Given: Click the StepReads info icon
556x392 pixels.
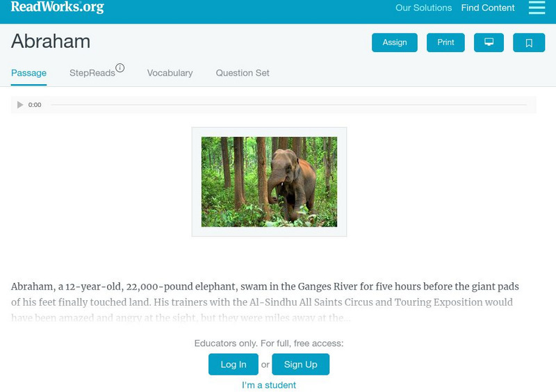Looking at the screenshot, I should click(x=120, y=68).
